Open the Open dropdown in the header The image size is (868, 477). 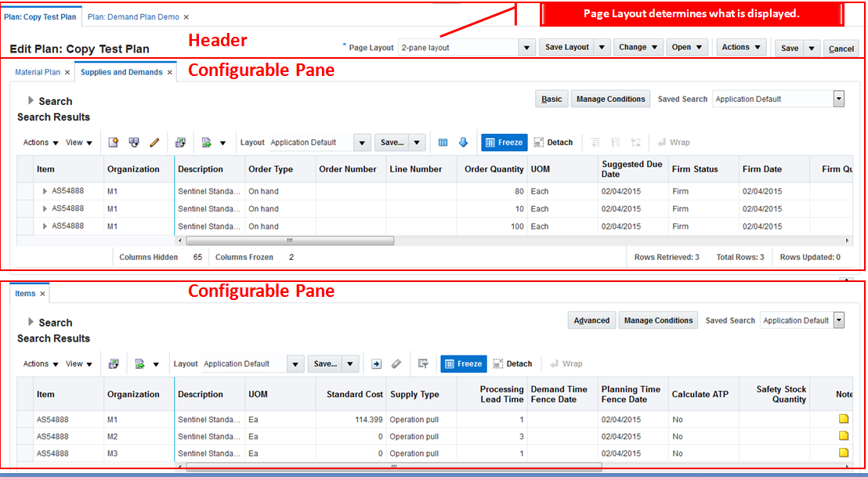687,48
